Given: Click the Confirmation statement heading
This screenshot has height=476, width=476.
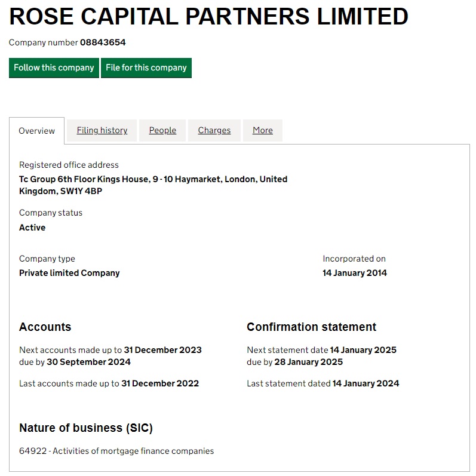Looking at the screenshot, I should click(311, 327).
